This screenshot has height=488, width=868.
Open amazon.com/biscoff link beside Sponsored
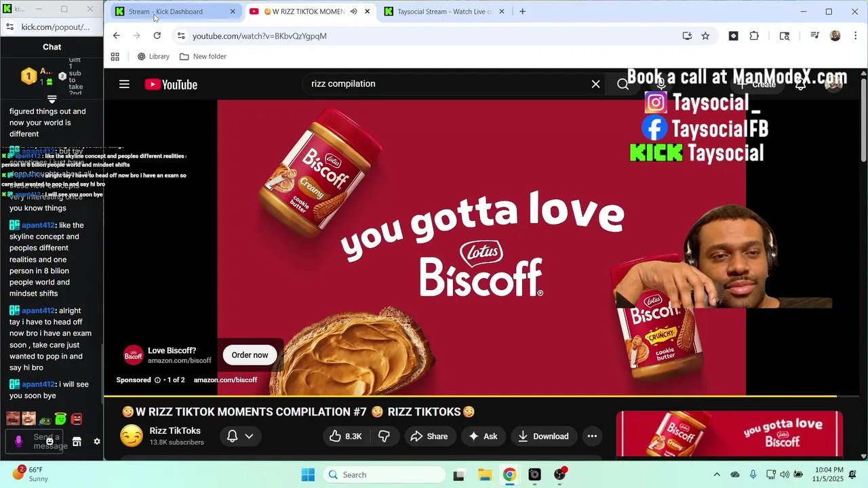tap(225, 380)
